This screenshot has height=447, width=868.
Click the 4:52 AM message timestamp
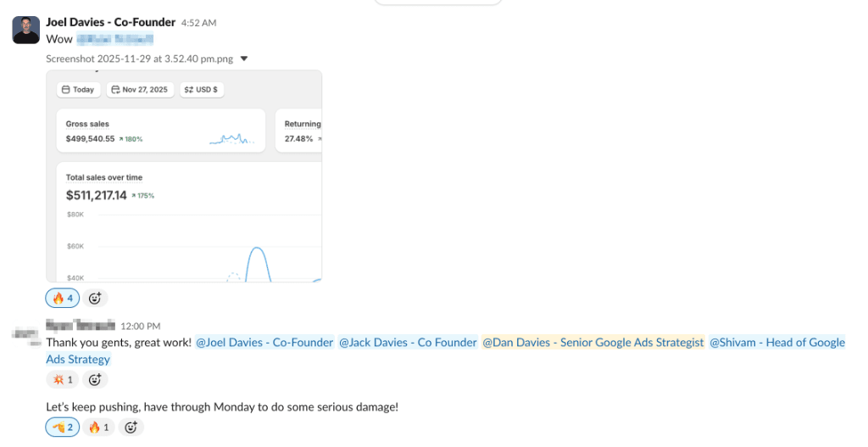click(198, 23)
